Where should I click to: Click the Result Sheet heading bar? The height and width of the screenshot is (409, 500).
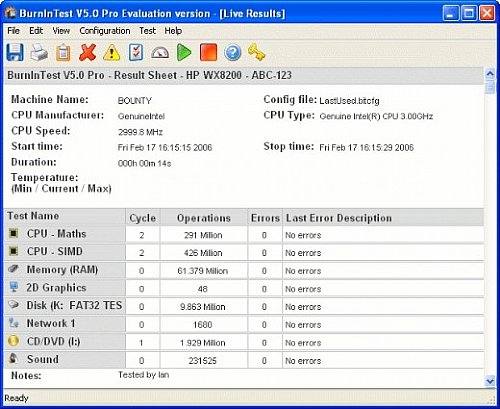(x=244, y=75)
